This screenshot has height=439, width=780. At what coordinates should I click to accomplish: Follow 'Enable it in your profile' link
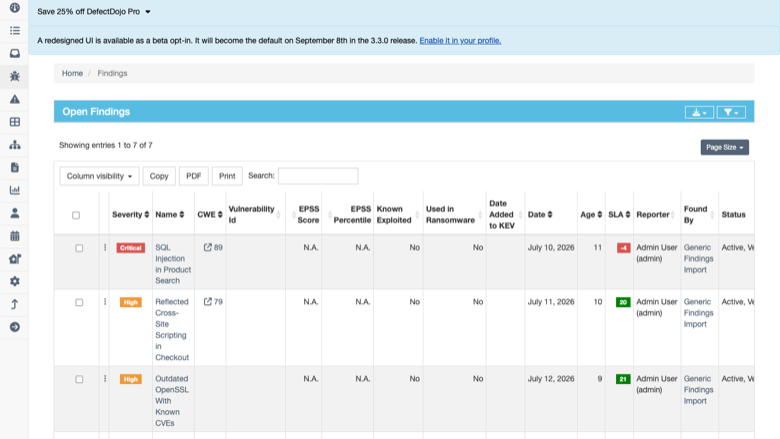click(460, 41)
